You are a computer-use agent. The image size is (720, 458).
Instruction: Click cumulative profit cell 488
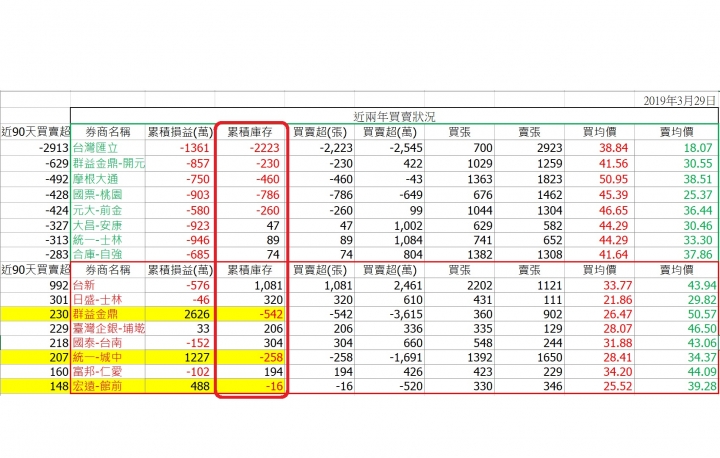[x=200, y=386]
